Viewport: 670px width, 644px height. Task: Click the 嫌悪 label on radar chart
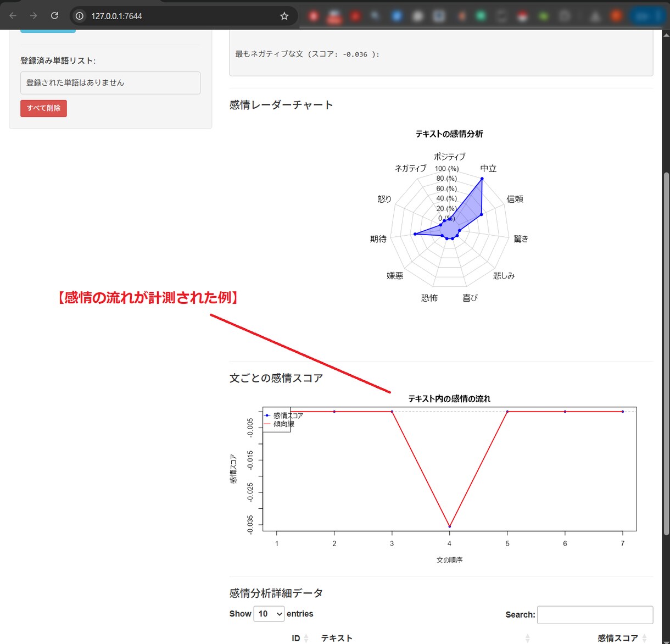(395, 276)
